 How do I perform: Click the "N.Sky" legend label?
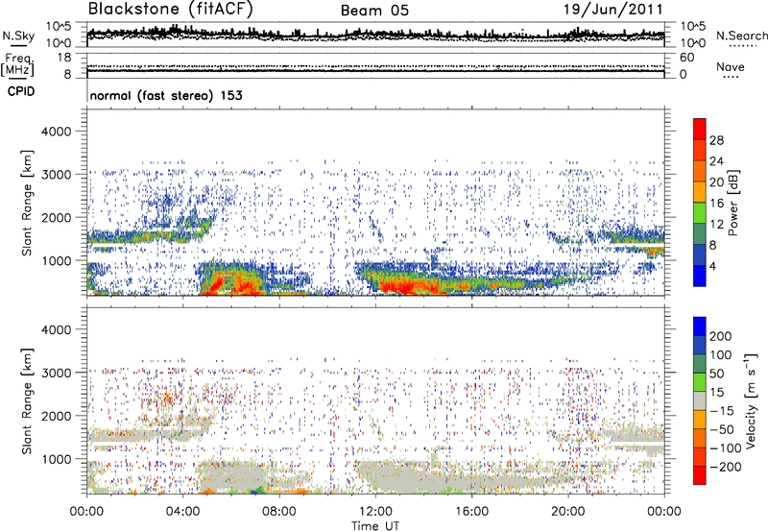point(18,36)
